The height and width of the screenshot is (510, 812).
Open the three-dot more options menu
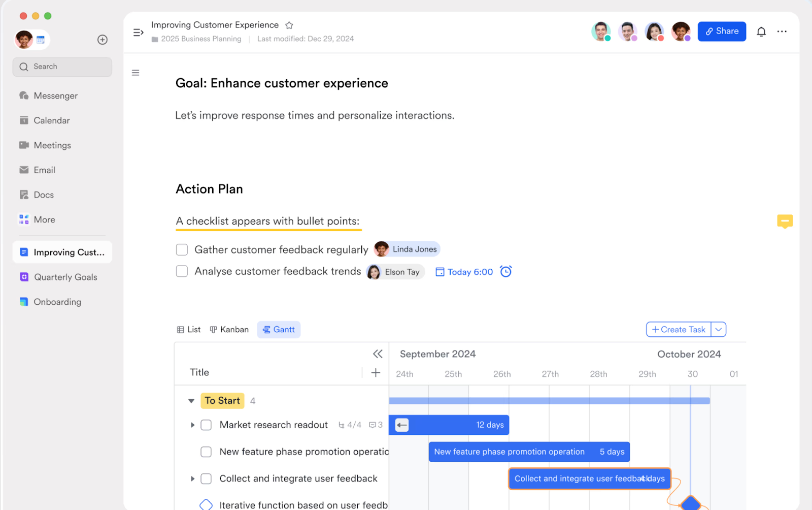point(782,31)
